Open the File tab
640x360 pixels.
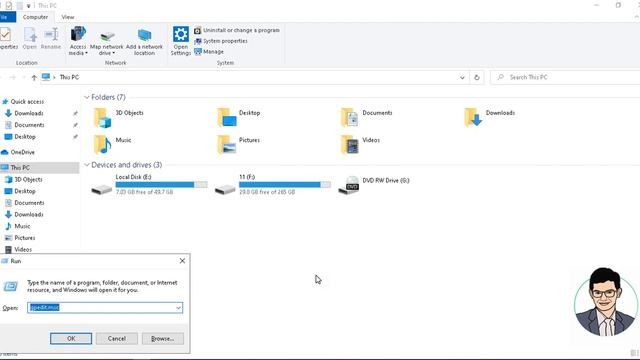(7, 17)
